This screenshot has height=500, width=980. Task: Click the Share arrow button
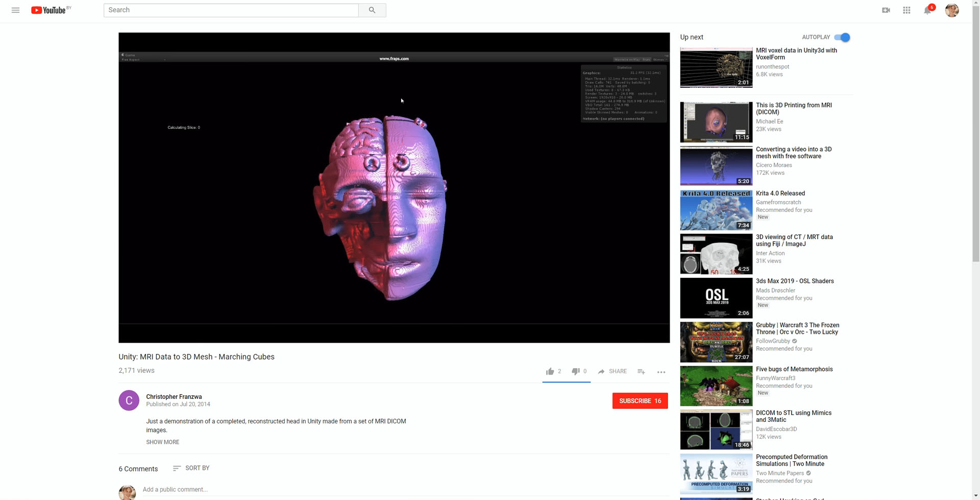[612, 371]
